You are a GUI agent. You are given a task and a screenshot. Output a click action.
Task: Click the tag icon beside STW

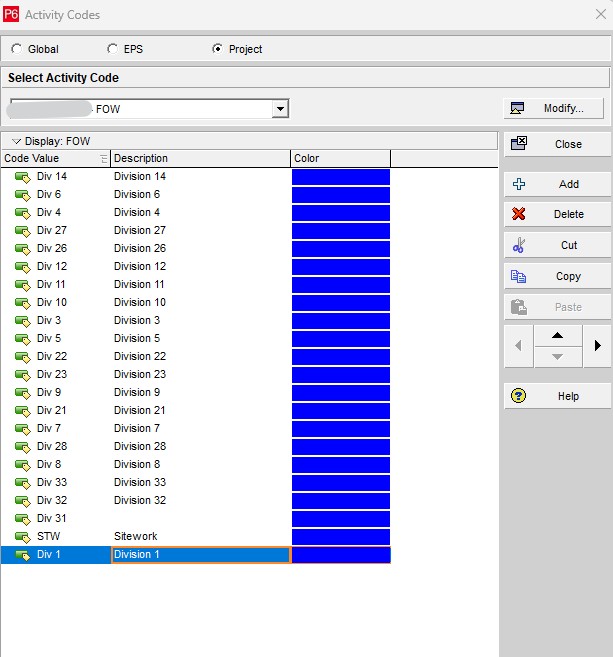(x=22, y=537)
